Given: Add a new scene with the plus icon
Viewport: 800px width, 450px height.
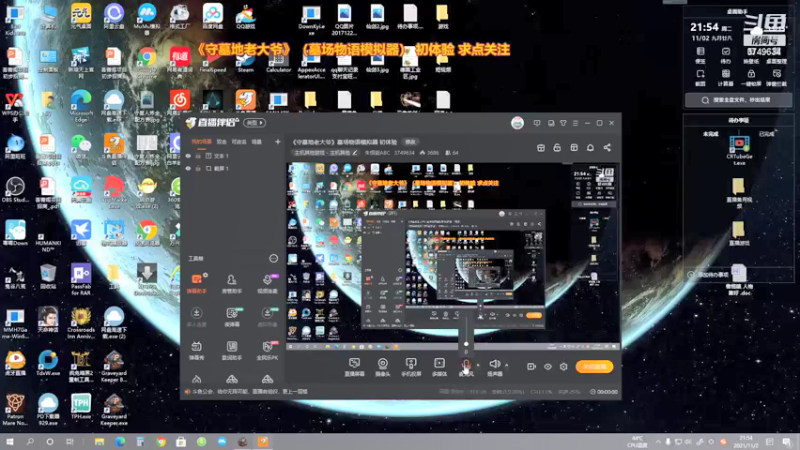Looking at the screenshot, I should (x=278, y=141).
